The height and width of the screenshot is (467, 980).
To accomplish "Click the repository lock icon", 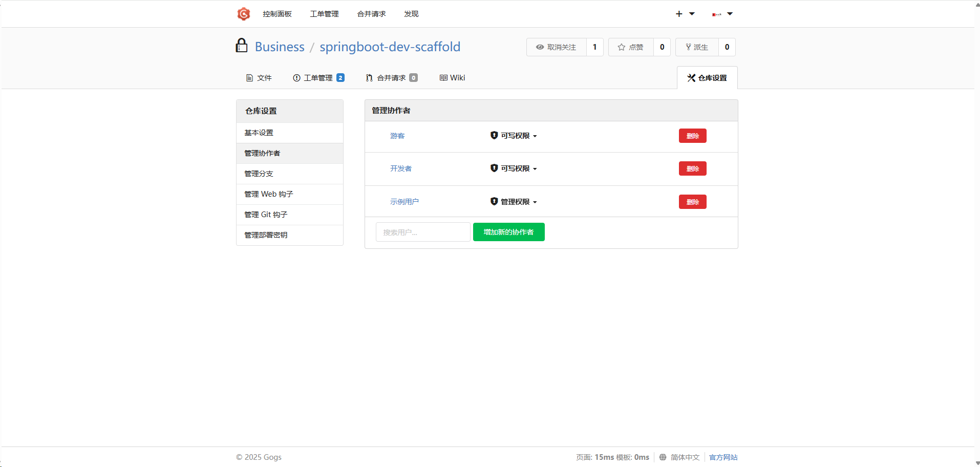I will pyautogui.click(x=242, y=46).
